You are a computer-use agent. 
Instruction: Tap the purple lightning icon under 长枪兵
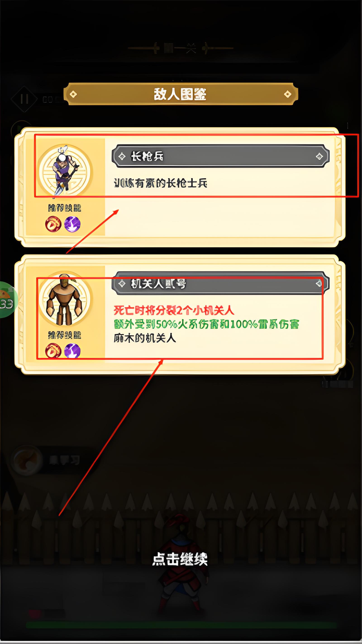coord(72,224)
